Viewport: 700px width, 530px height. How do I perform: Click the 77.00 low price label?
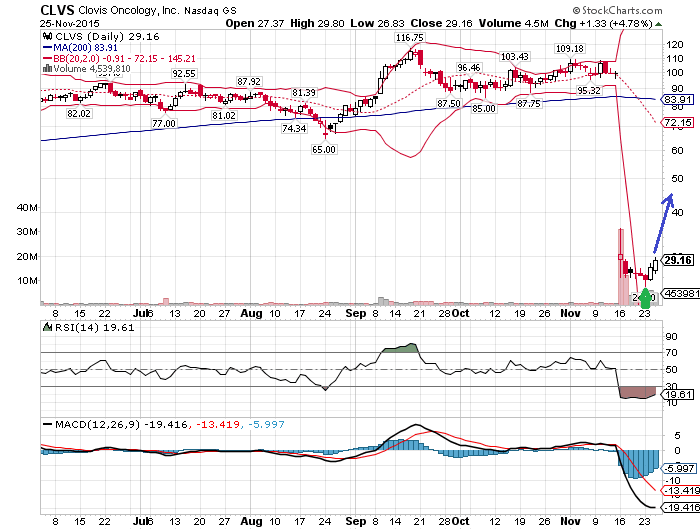point(164,124)
